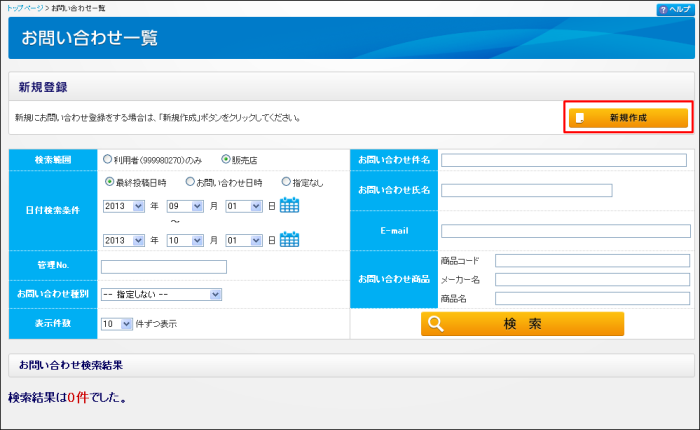Image resolution: width=700 pixels, height=430 pixels.
Task: Choose the 販売店 radio button
Action: 226,159
